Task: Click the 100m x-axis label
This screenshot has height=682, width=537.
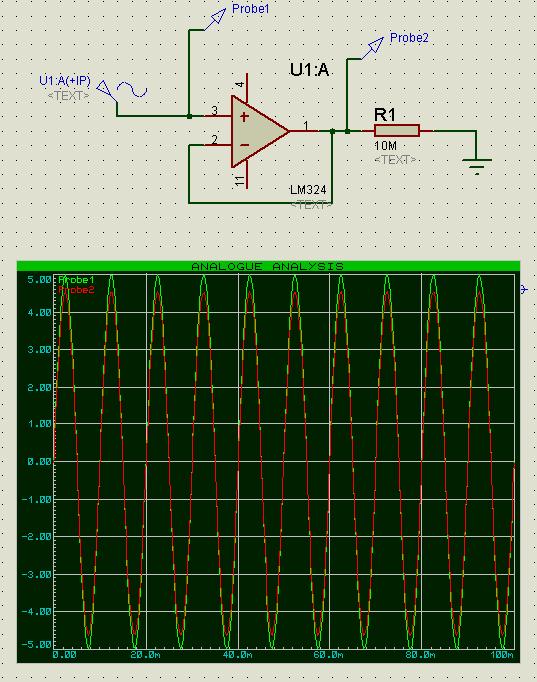Action: tap(501, 655)
